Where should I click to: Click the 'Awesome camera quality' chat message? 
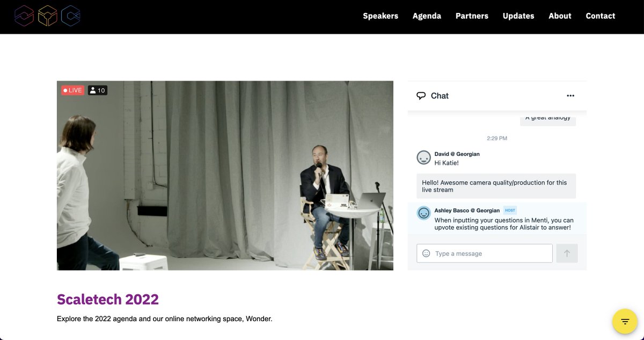pos(496,186)
